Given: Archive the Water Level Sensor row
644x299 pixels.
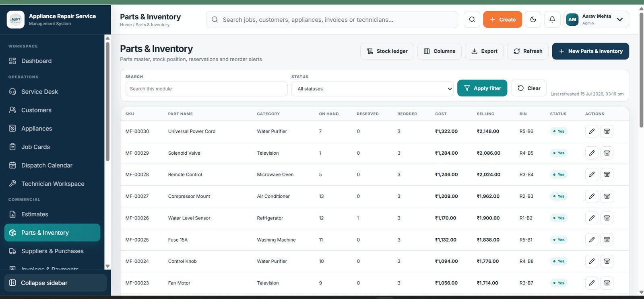Looking at the screenshot, I should (x=607, y=218).
